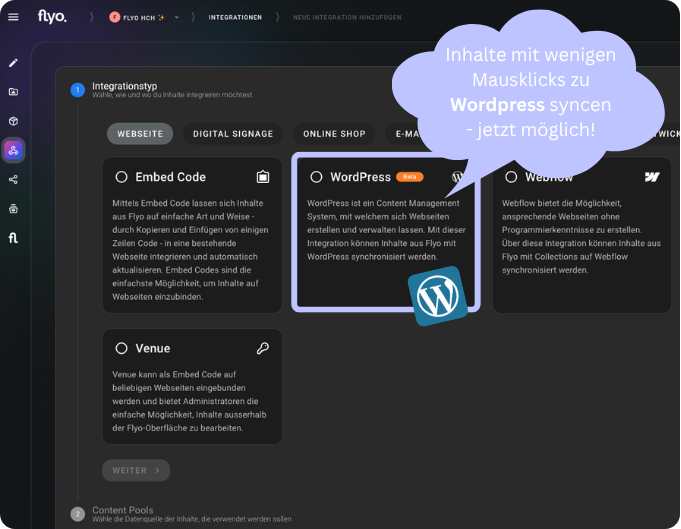Click the Venue card title
Image resolution: width=681 pixels, height=529 pixels.
click(x=152, y=348)
